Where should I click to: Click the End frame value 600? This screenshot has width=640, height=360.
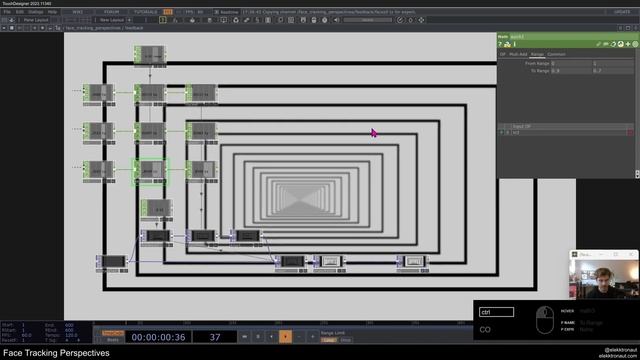tap(69, 325)
